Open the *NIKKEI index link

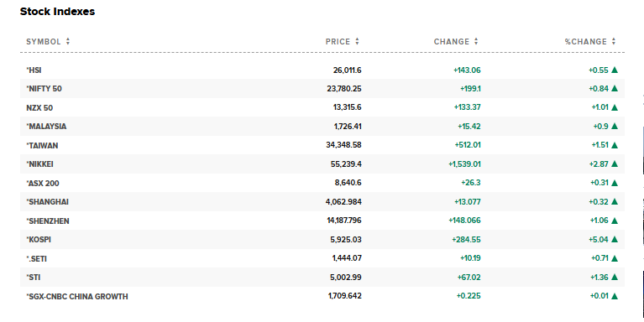(x=39, y=164)
